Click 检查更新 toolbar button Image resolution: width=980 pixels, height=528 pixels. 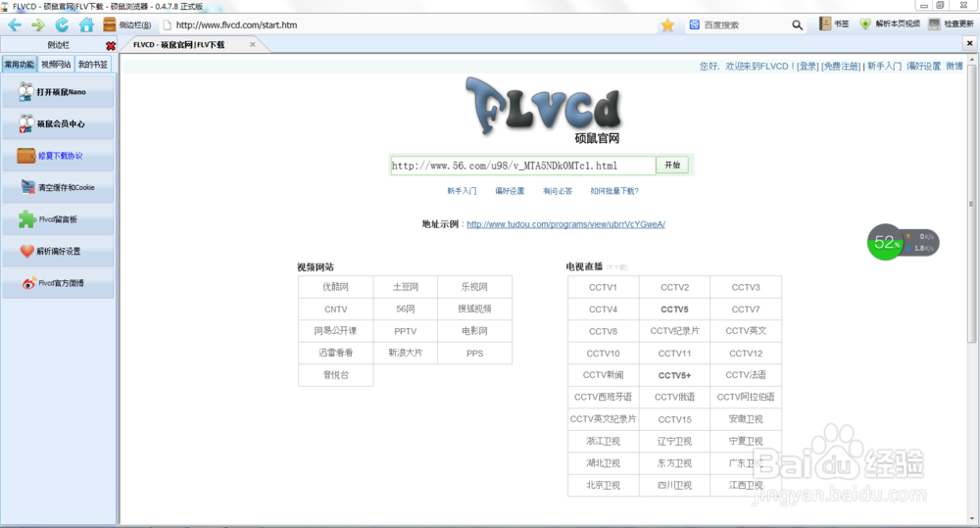(951, 24)
